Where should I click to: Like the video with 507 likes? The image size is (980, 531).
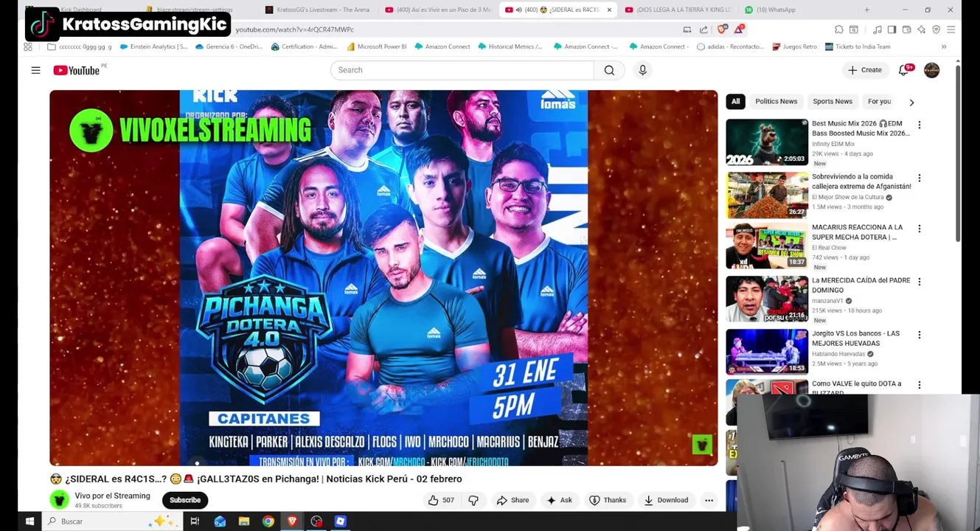(441, 500)
